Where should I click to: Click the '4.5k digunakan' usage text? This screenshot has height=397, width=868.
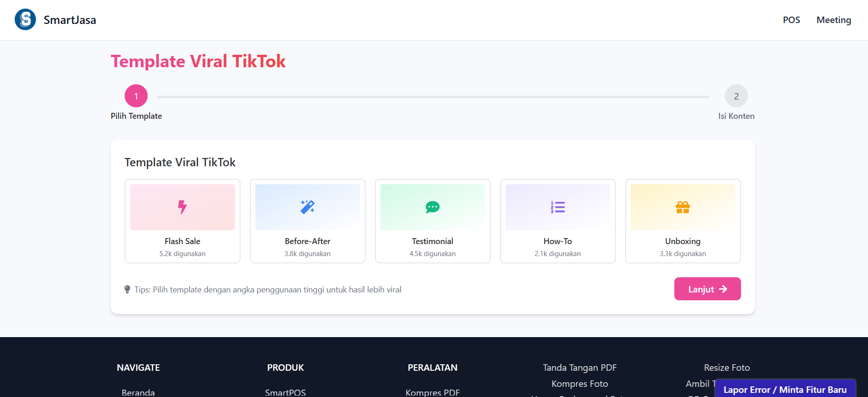click(433, 254)
